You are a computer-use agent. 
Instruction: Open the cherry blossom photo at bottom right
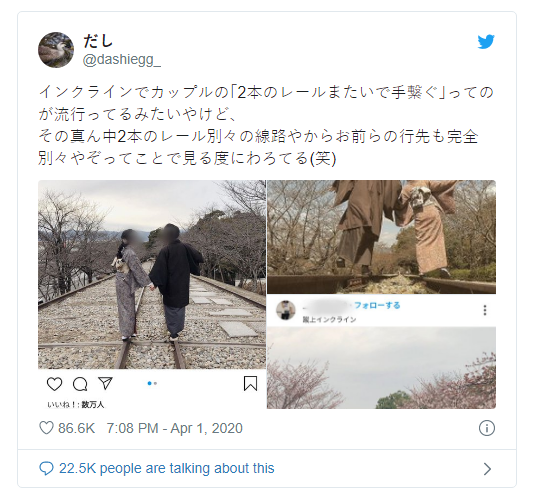pos(381,368)
